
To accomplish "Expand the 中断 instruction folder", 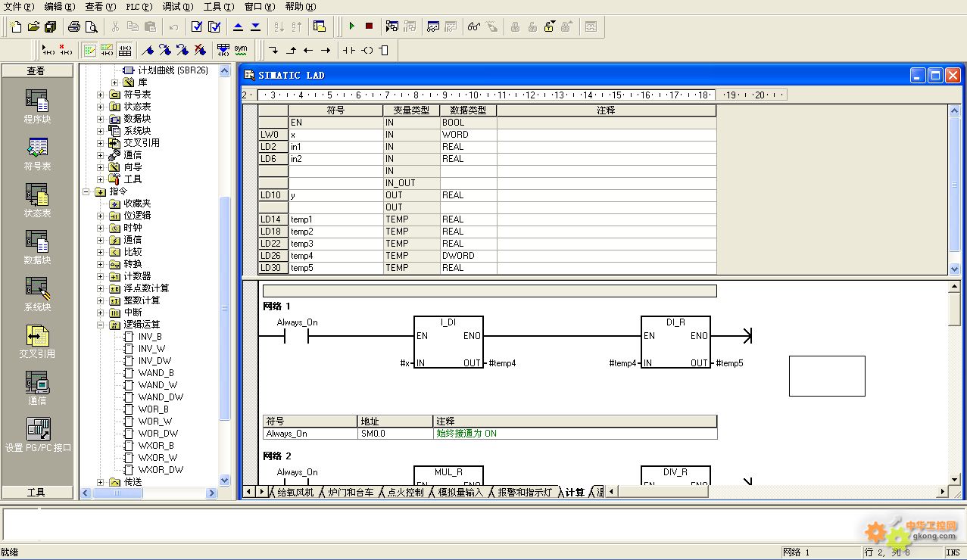I will tap(101, 313).
